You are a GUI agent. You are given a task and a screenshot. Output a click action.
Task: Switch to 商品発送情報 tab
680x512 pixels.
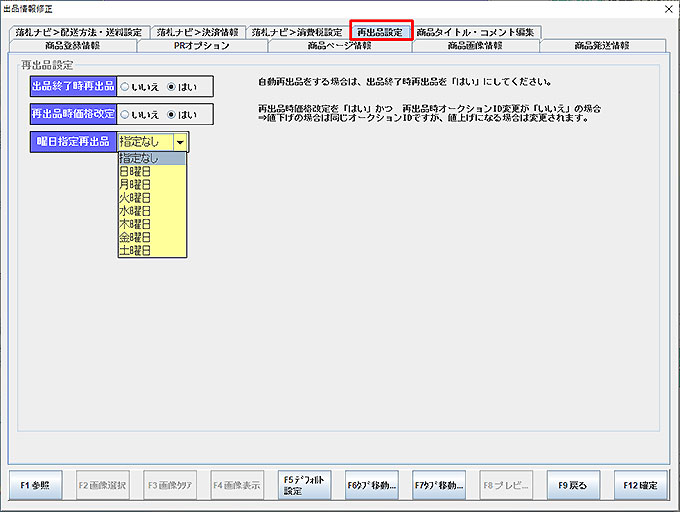602,46
